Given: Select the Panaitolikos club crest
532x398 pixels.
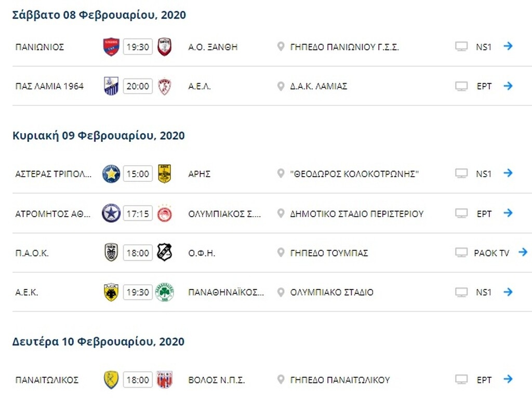Looking at the screenshot, I should coord(111,379).
